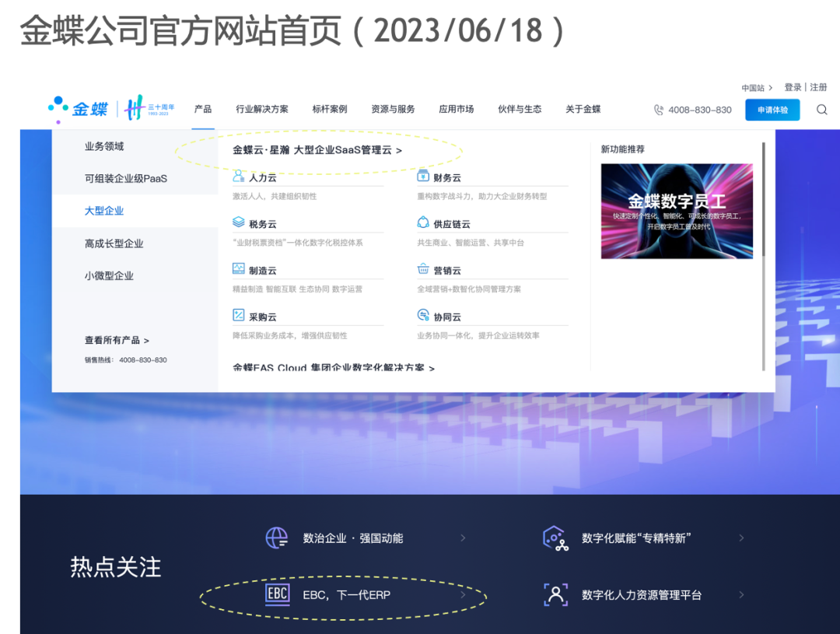The image size is (840, 634).
Task: Click chevron next to 数治企业 · 强国动能
Action: (x=463, y=538)
